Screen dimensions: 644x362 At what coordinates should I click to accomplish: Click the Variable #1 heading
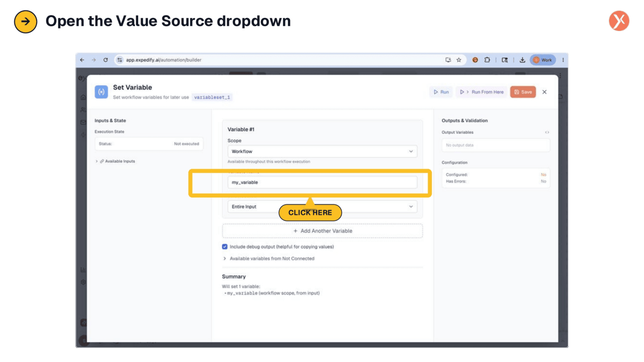pyautogui.click(x=241, y=130)
